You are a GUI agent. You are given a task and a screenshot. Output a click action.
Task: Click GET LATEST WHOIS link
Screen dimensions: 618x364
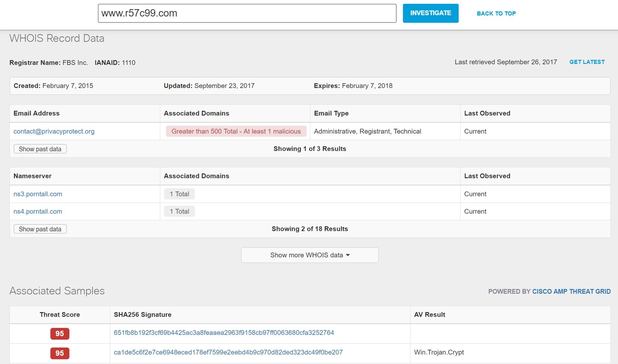[587, 62]
